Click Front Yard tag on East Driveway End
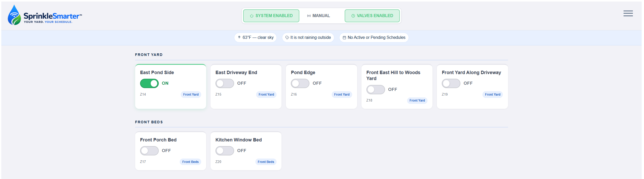Viewport: 644px width, 179px height. pos(266,95)
